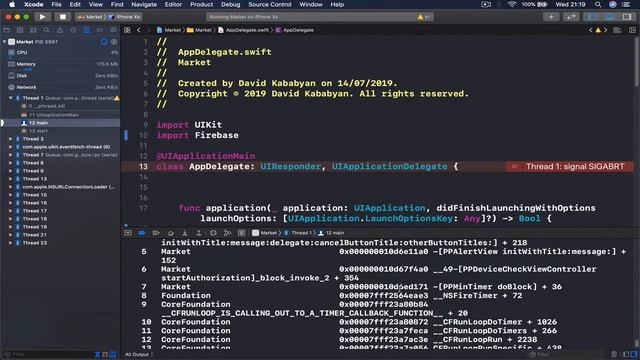Expand com.apple.uikit.eventfetch-thread disclosure triangle

click(11, 147)
